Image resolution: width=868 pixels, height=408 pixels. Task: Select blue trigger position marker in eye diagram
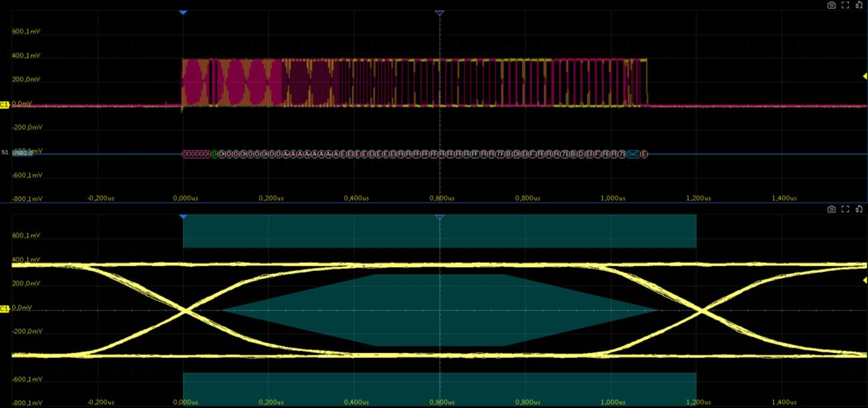(x=183, y=217)
